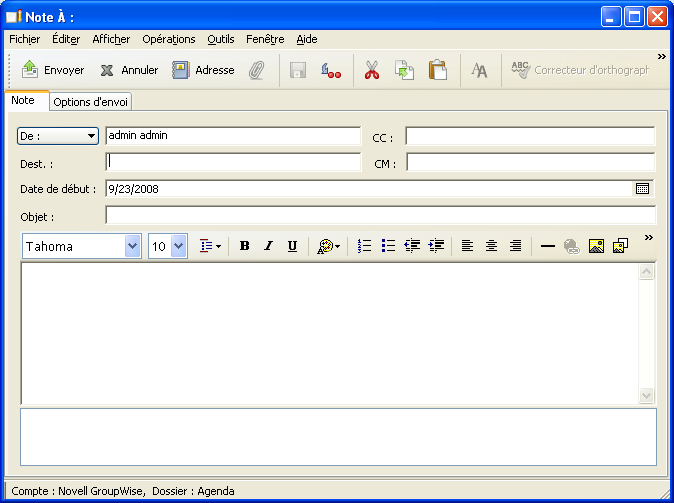Viewport: 674px width, 503px height.
Task: Click the increase indent icon
Action: click(x=436, y=246)
